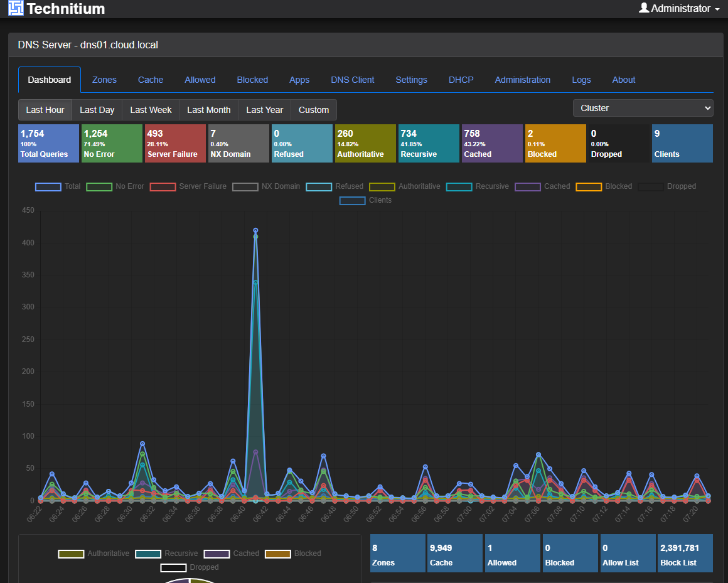Click the Administrator user icon

click(643, 8)
